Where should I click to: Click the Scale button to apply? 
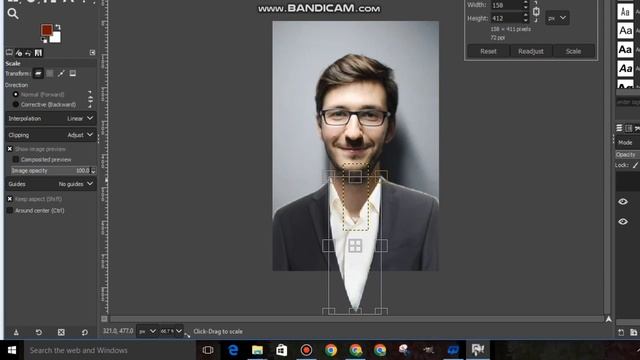(573, 51)
